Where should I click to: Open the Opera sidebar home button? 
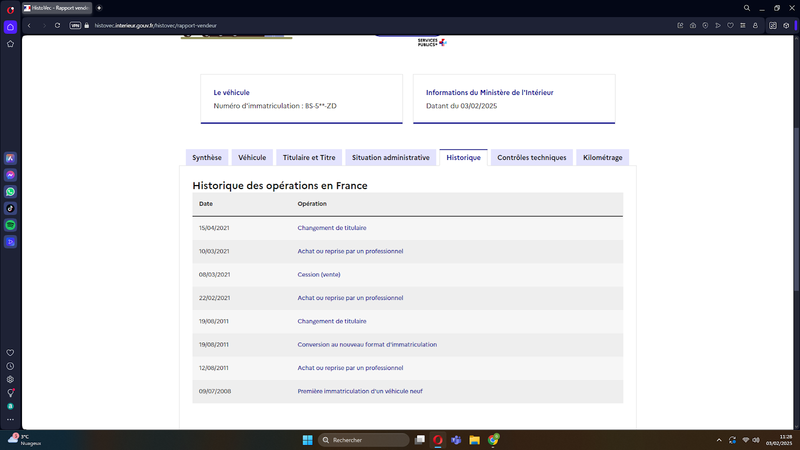coord(10,27)
